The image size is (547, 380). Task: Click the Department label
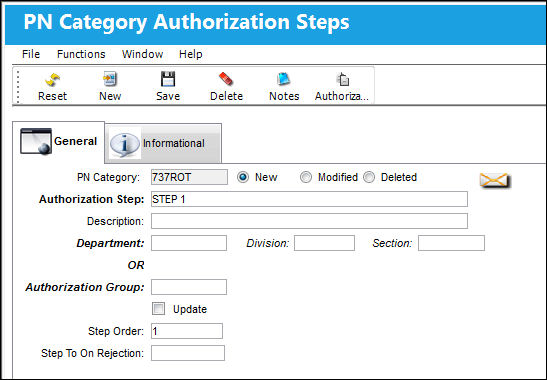point(110,243)
